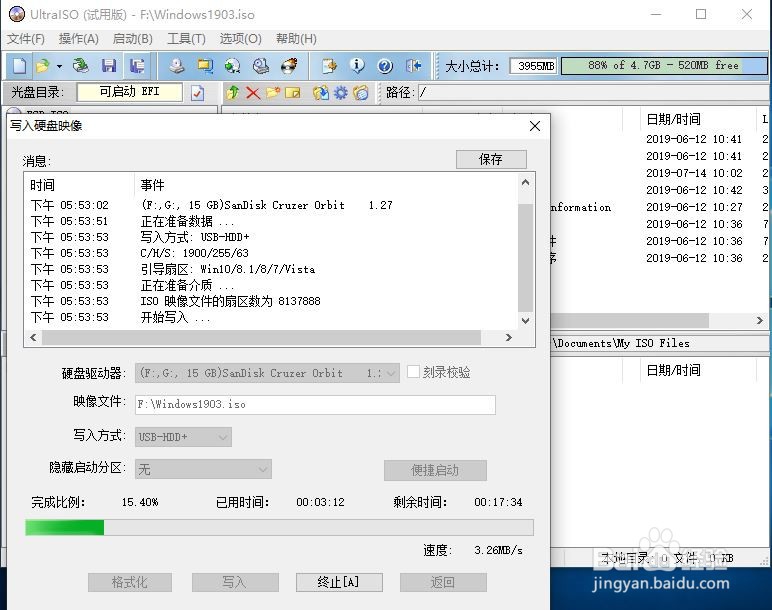Open the 文件(F) menu
The image size is (772, 610).
pyautogui.click(x=26, y=39)
